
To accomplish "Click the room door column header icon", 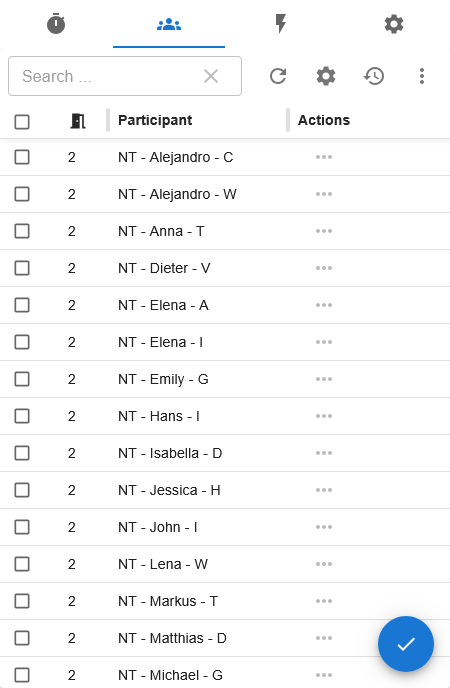I will click(x=78, y=121).
